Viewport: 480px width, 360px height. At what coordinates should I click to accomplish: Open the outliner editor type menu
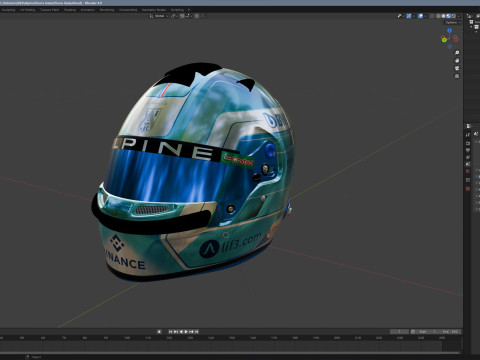click(470, 16)
